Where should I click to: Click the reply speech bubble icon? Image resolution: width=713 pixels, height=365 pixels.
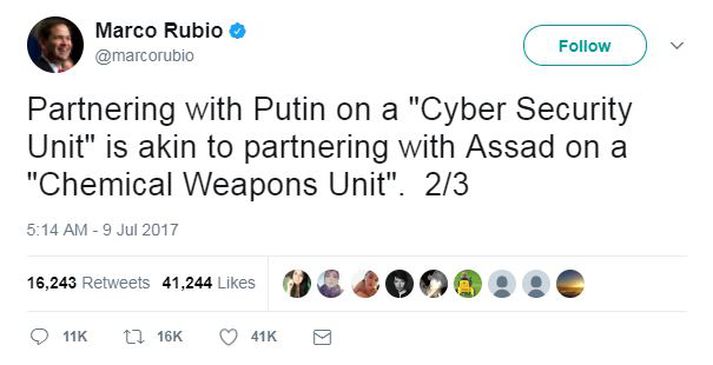pyautogui.click(x=39, y=337)
